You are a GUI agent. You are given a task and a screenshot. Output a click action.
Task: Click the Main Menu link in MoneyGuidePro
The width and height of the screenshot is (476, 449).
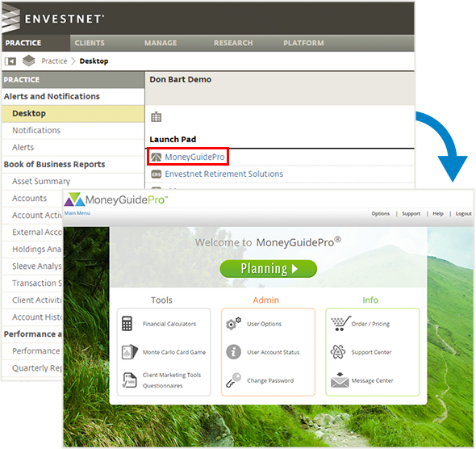click(x=77, y=213)
